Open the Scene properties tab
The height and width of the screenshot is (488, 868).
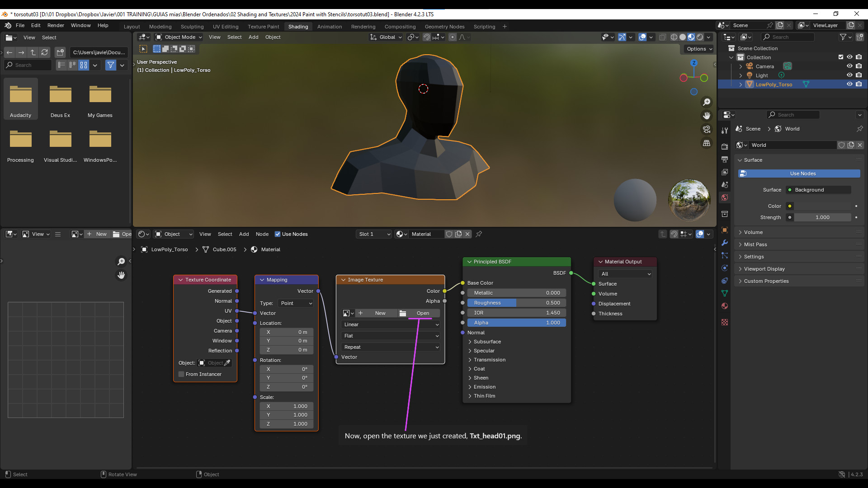(x=725, y=184)
